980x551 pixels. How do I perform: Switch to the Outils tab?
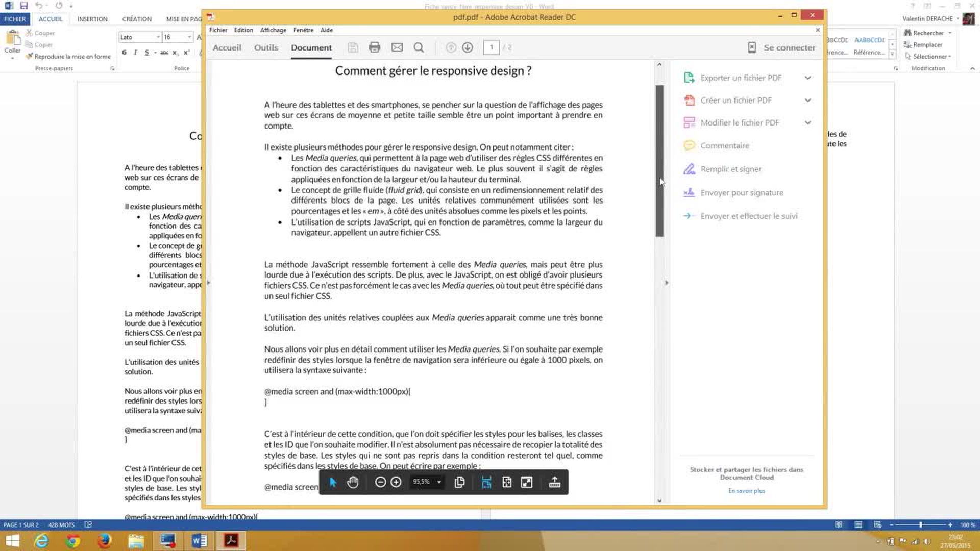(266, 47)
